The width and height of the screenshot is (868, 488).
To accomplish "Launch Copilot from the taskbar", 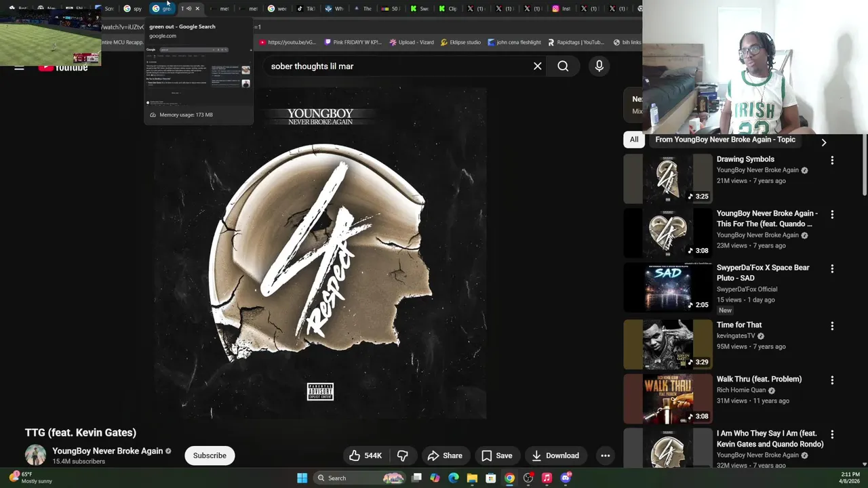I will click(435, 478).
